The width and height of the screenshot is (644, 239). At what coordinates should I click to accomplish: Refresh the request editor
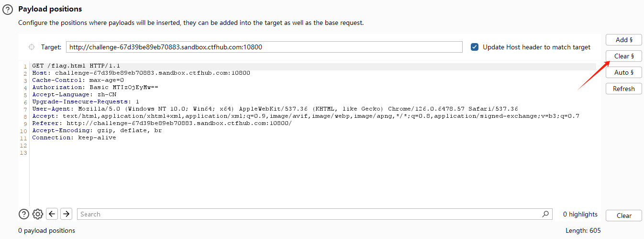tap(623, 89)
